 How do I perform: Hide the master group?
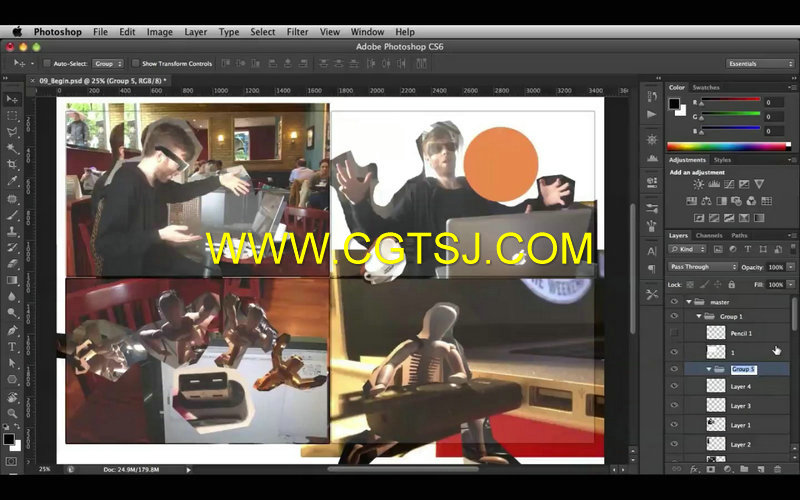[674, 302]
